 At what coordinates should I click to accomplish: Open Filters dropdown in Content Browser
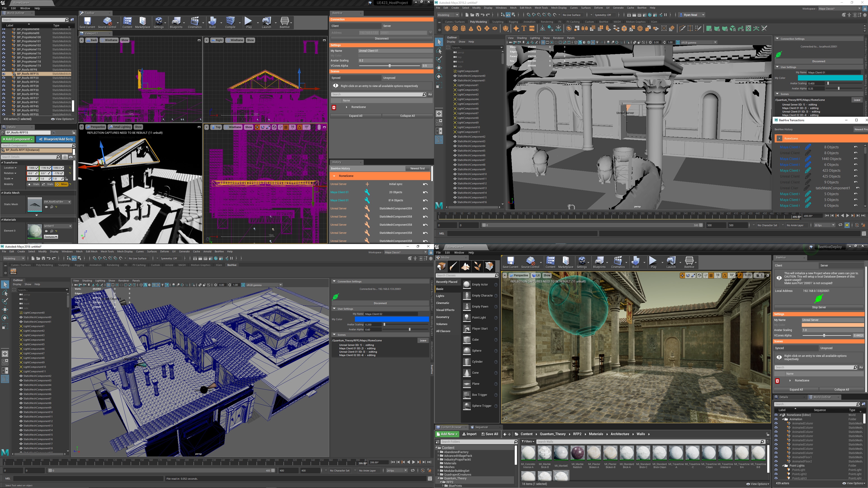pos(528,441)
